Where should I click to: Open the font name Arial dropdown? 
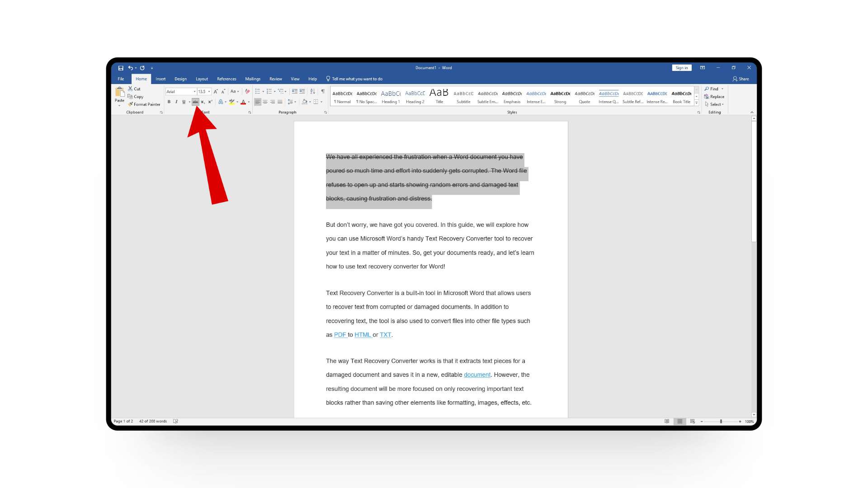(195, 92)
